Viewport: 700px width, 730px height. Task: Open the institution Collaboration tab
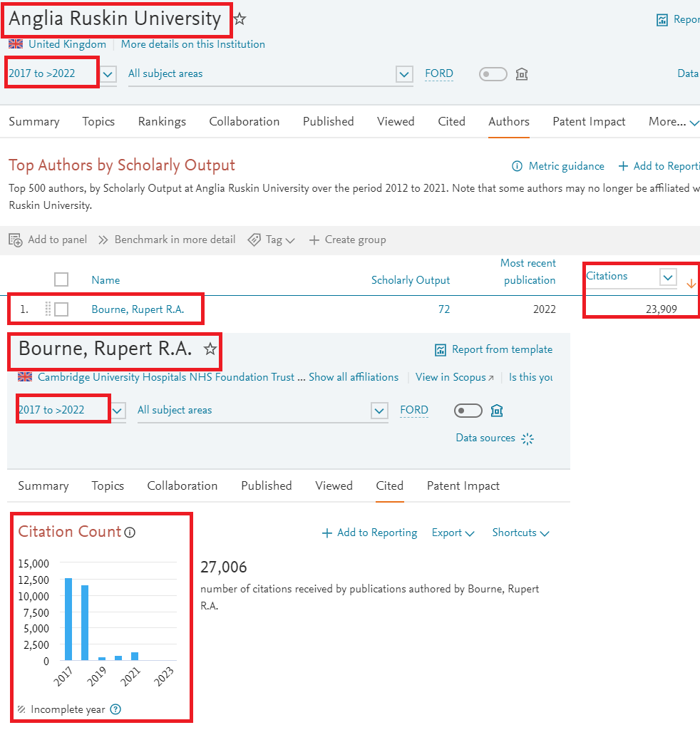(245, 121)
